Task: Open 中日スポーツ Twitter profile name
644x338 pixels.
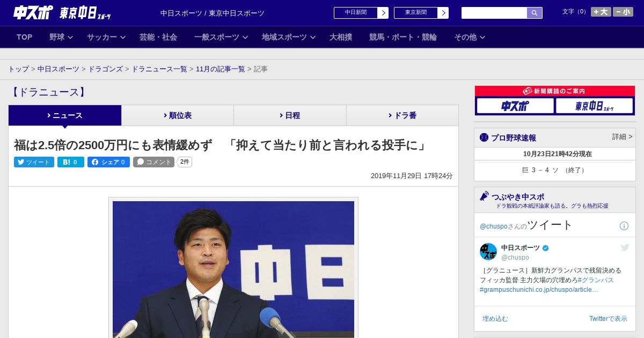Action: point(521,248)
